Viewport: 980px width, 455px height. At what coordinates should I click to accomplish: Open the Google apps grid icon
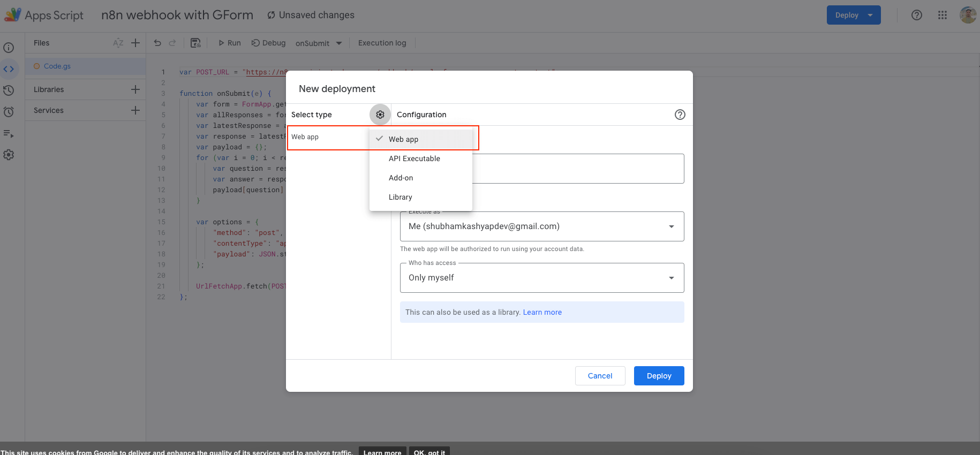click(943, 15)
